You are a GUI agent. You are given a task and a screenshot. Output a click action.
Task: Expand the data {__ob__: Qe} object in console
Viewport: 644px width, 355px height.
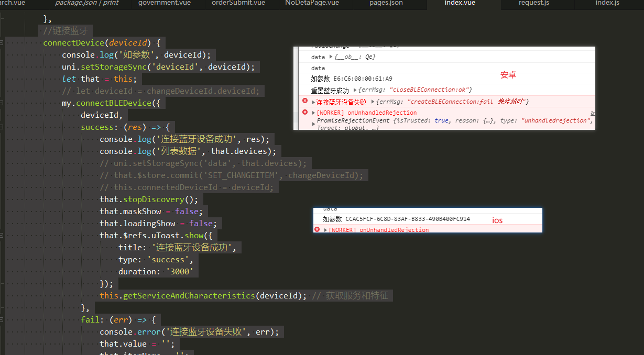[330, 57]
